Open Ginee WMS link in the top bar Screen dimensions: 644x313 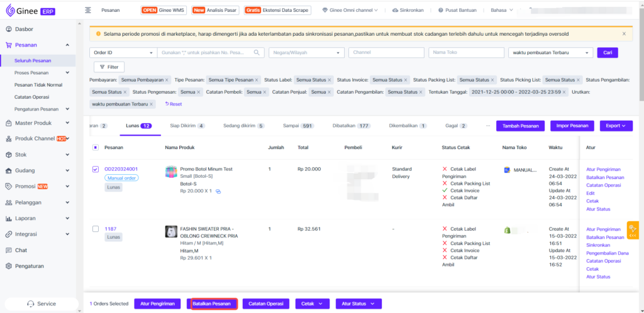164,10
